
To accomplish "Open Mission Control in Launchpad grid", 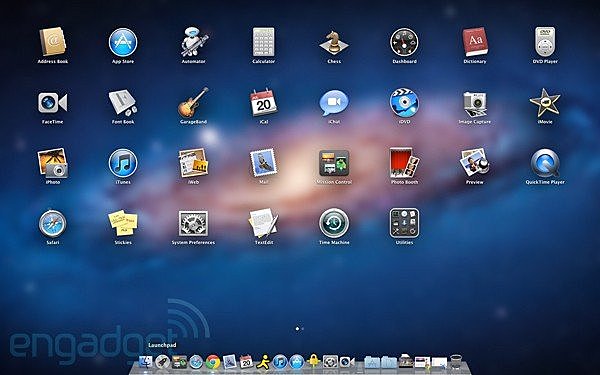I will coord(334,163).
